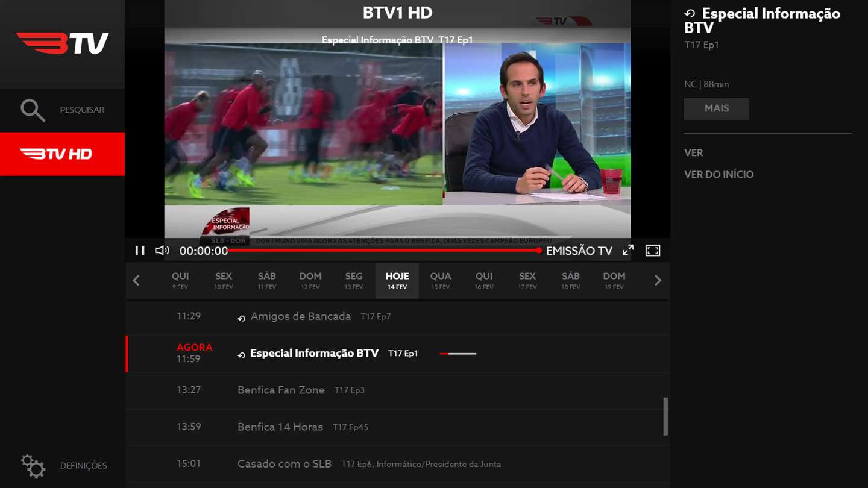Select SEX 17 FEV day tab

point(527,281)
